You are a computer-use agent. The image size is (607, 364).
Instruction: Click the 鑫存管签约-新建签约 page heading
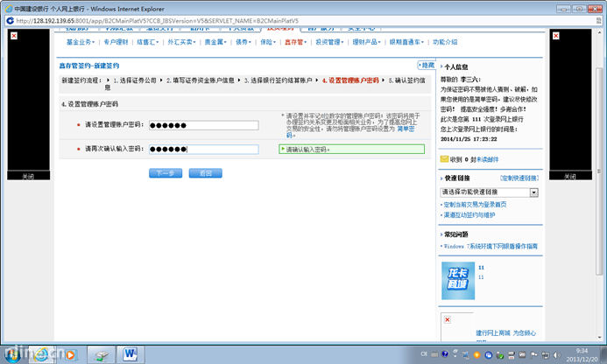pos(89,66)
